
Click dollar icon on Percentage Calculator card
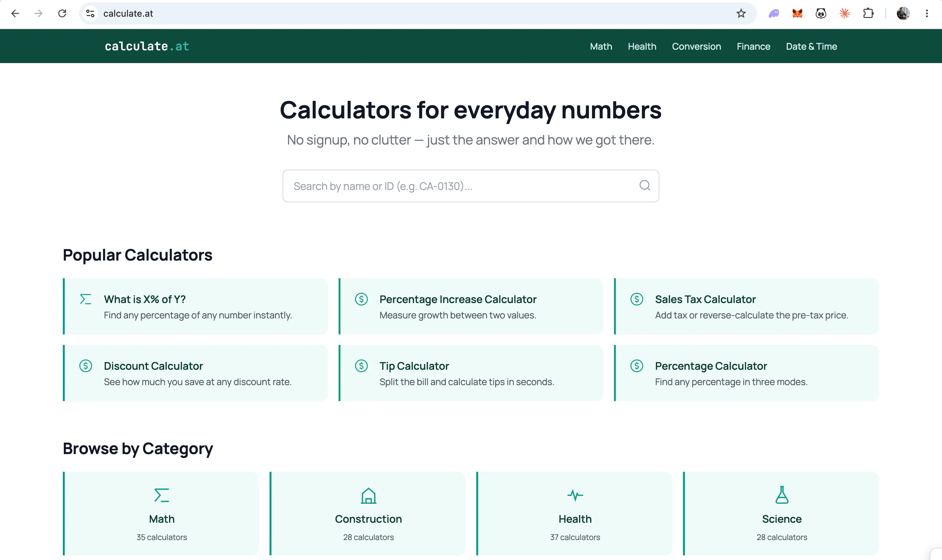[x=637, y=366]
